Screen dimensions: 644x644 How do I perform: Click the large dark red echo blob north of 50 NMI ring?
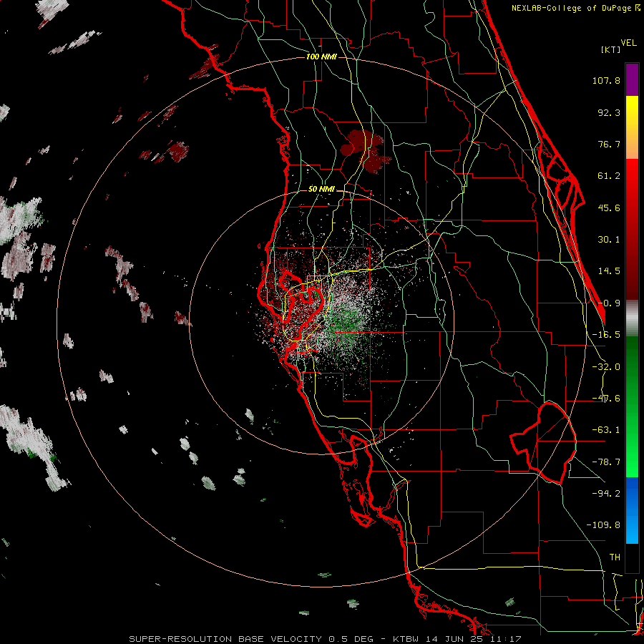(x=366, y=151)
